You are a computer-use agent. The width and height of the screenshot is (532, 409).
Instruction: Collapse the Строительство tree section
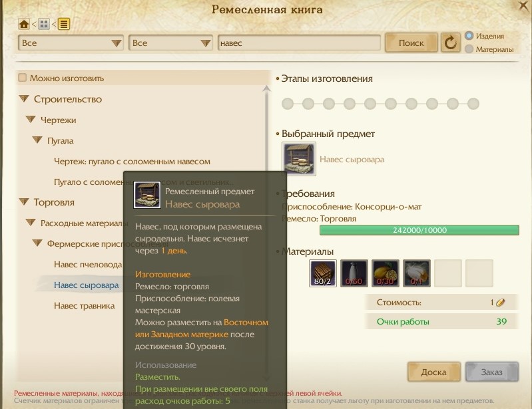pos(24,99)
